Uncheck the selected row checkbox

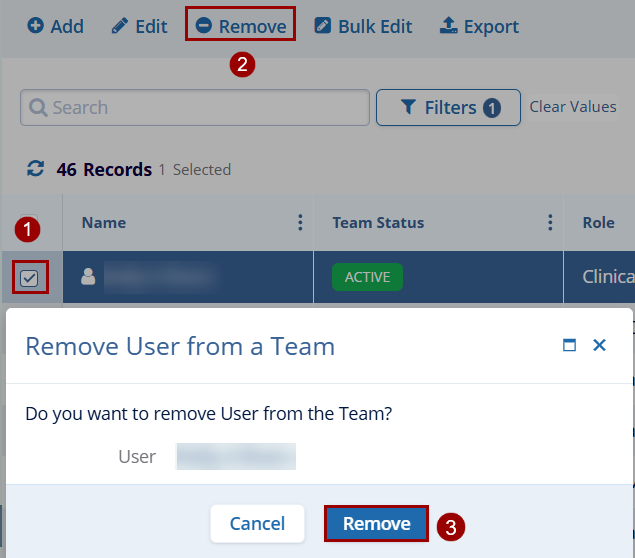[29, 277]
